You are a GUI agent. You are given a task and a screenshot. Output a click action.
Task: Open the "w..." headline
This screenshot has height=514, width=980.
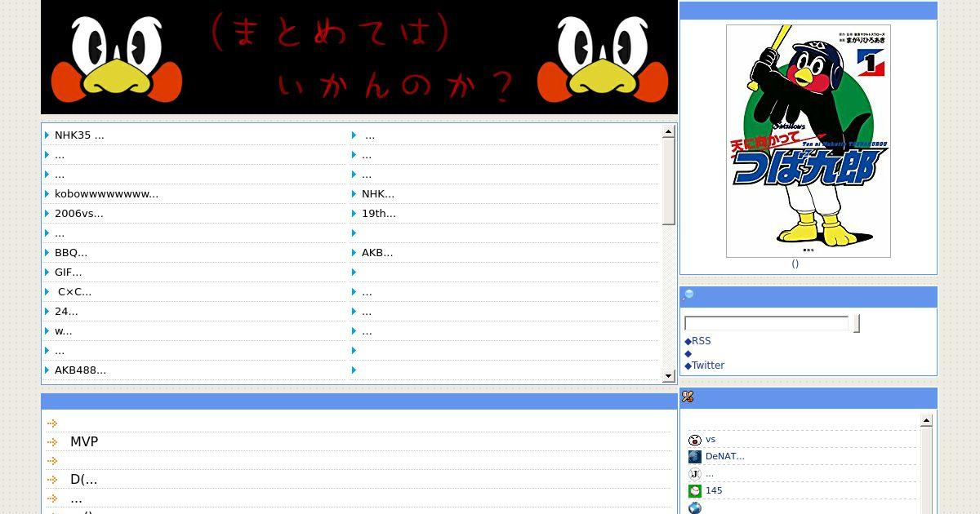tap(64, 331)
